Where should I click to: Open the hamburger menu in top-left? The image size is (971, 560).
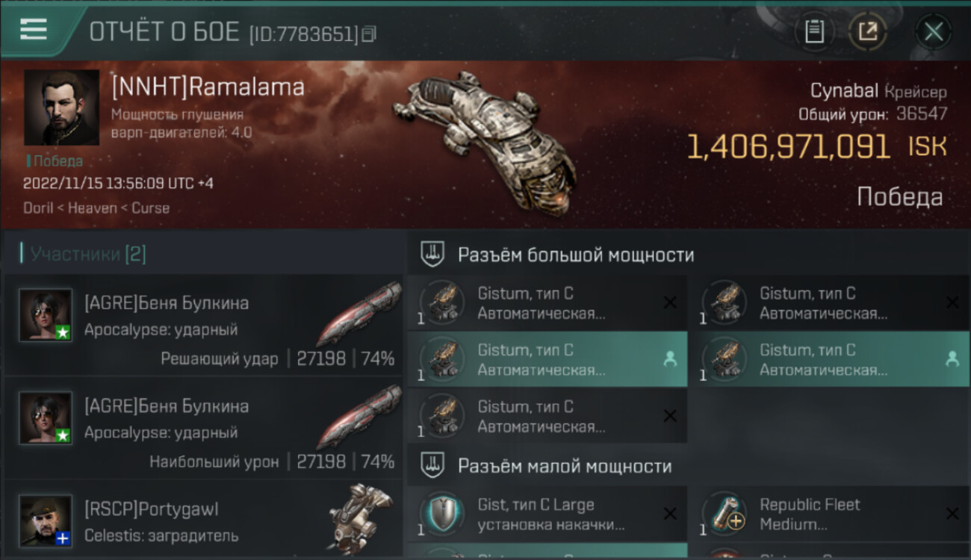click(33, 29)
